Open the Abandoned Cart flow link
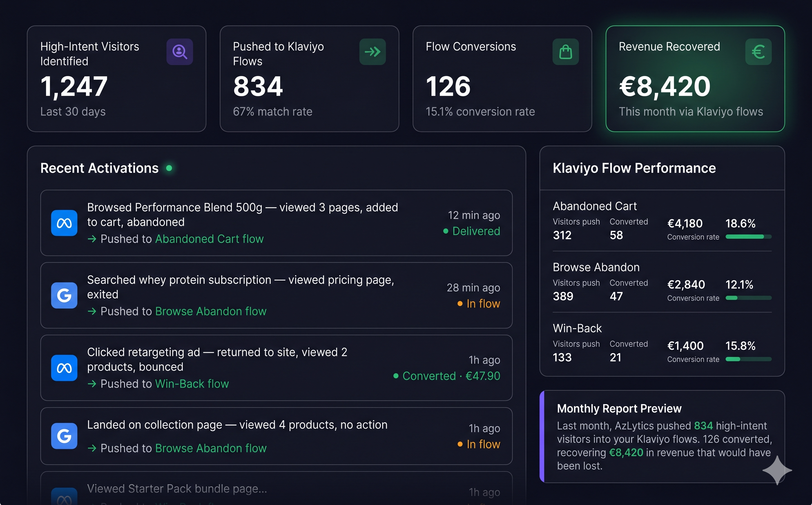 209,239
